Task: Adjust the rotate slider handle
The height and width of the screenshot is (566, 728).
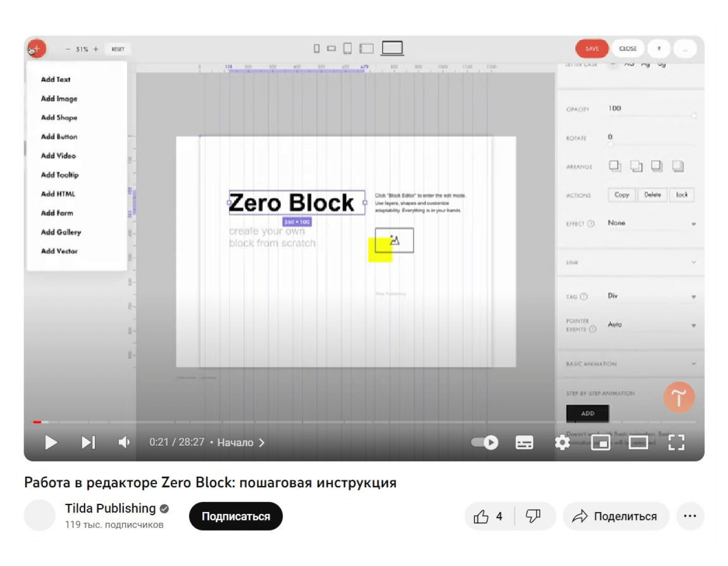Action: click(610, 144)
